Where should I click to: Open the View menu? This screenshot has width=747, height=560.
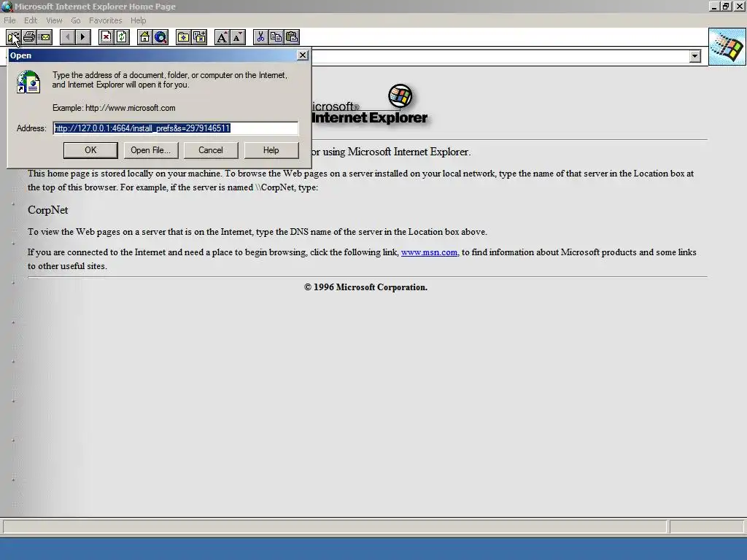[x=54, y=20]
